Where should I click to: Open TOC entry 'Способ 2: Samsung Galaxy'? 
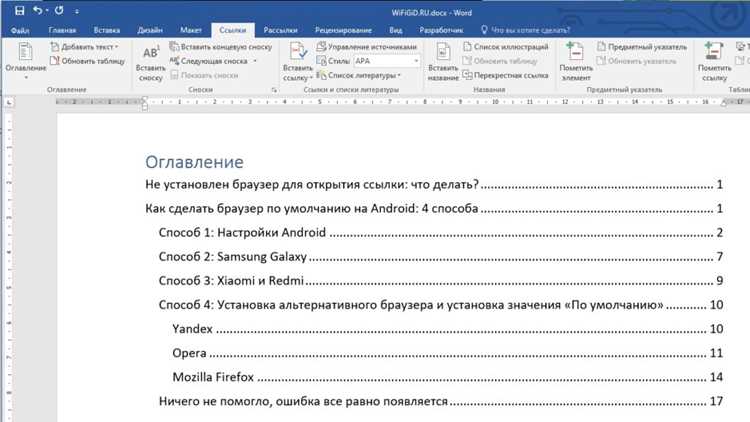[441, 256]
